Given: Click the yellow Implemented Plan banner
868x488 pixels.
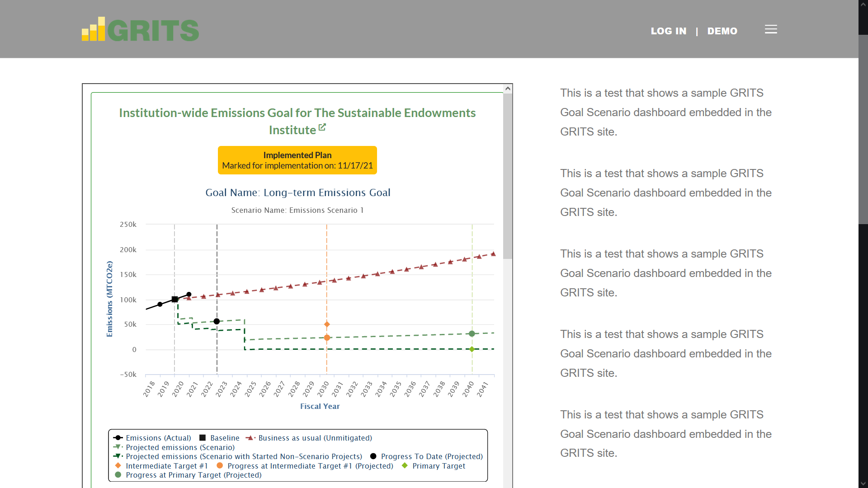Looking at the screenshot, I should tap(297, 160).
